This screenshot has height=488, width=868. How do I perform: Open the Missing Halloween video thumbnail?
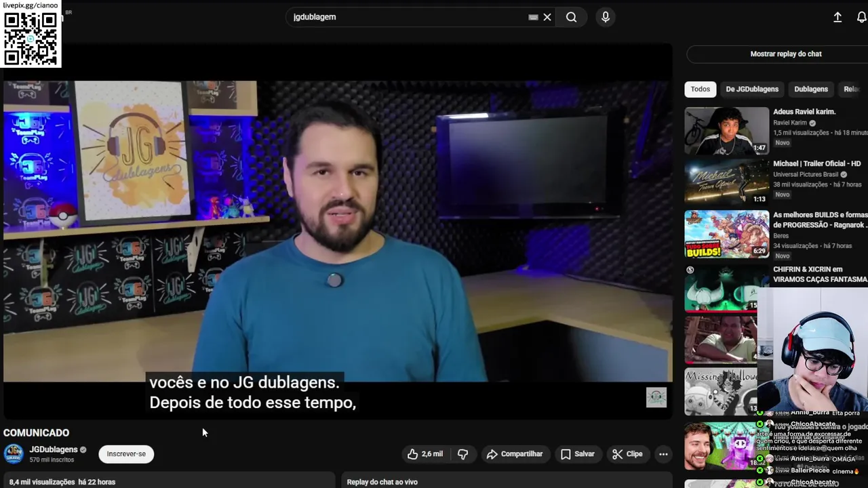pyautogui.click(x=721, y=391)
